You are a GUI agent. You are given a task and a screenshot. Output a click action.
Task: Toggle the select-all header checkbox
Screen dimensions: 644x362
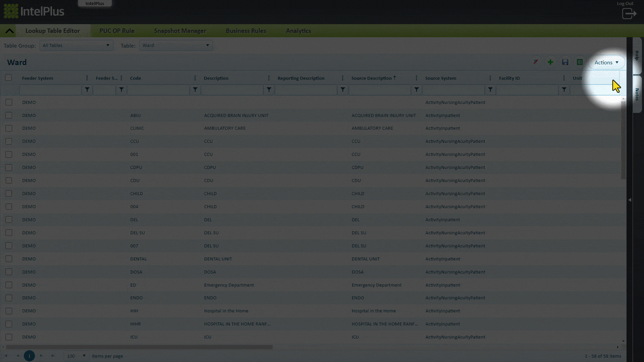(x=8, y=78)
